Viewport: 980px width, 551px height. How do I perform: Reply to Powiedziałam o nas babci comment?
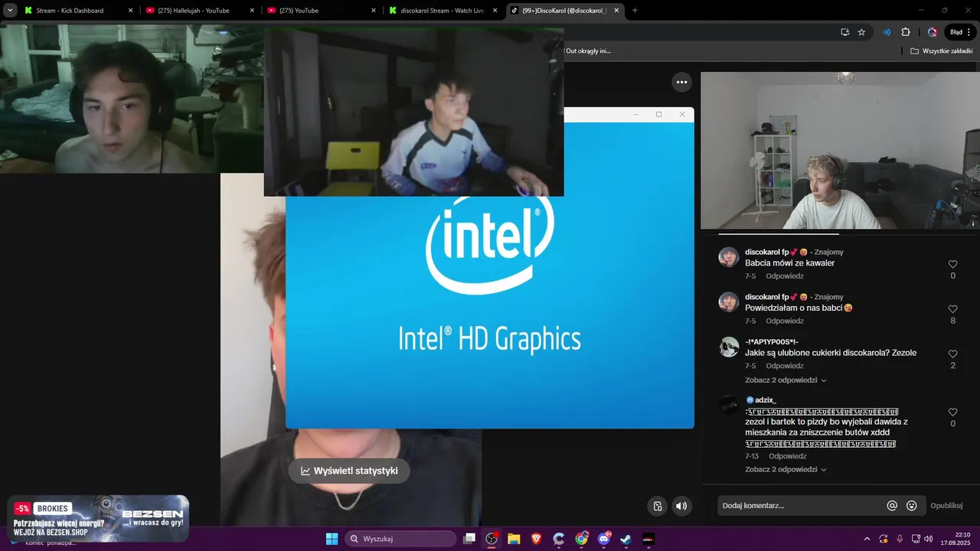tap(785, 321)
